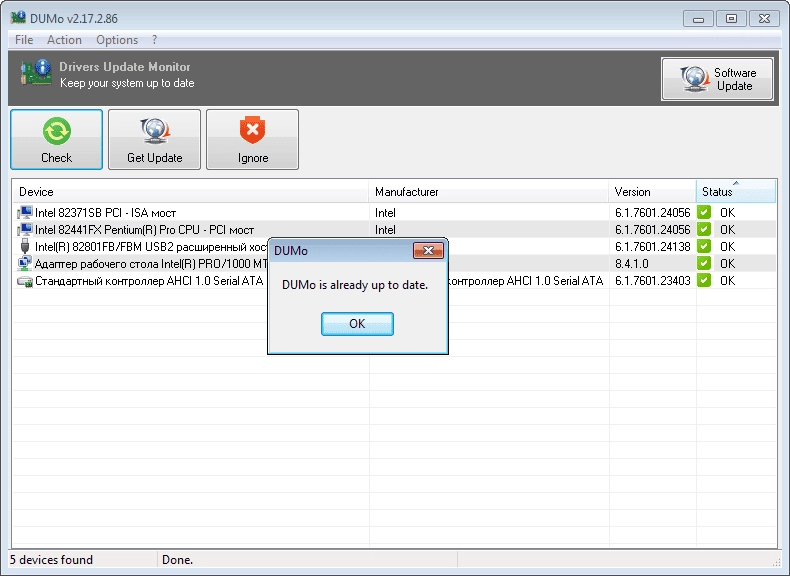Click the Ignore button with red shield
The width and height of the screenshot is (790, 576).
click(x=252, y=140)
